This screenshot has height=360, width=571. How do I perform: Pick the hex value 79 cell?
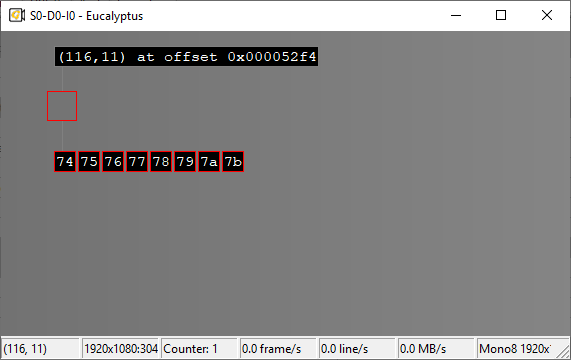pyautogui.click(x=185, y=162)
